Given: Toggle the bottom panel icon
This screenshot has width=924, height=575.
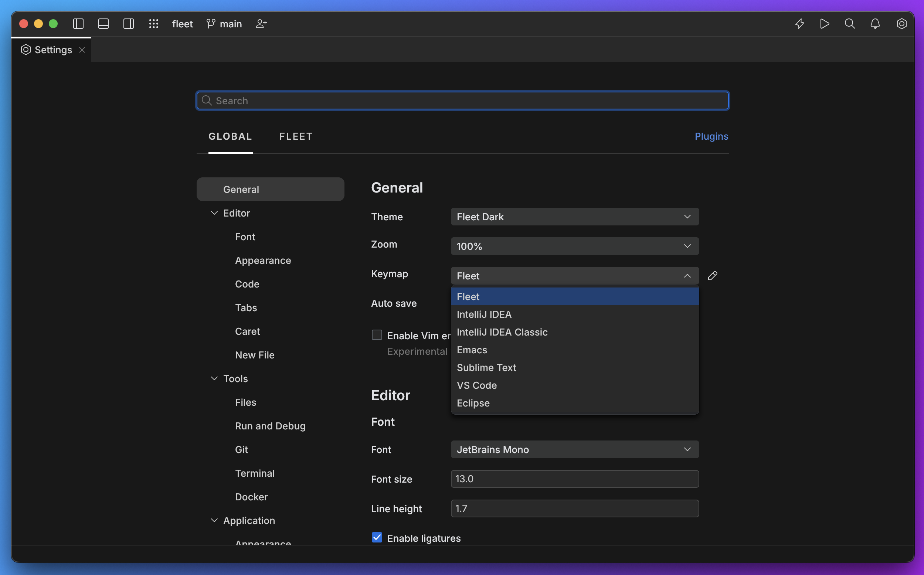Looking at the screenshot, I should click(103, 24).
